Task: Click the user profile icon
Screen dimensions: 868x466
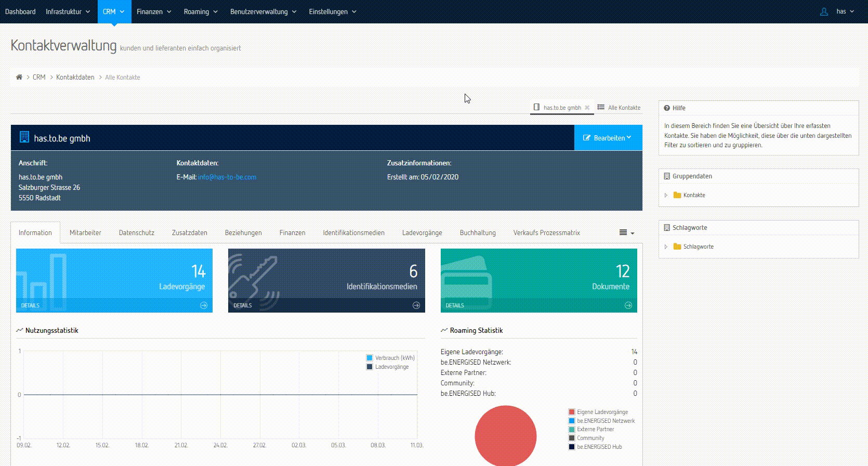Action: (x=824, y=11)
